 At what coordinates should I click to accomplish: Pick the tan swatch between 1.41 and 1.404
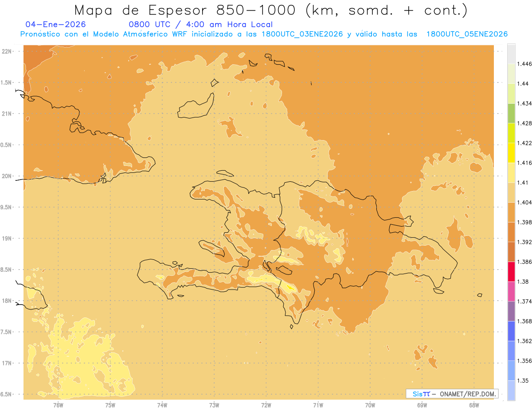click(x=511, y=192)
